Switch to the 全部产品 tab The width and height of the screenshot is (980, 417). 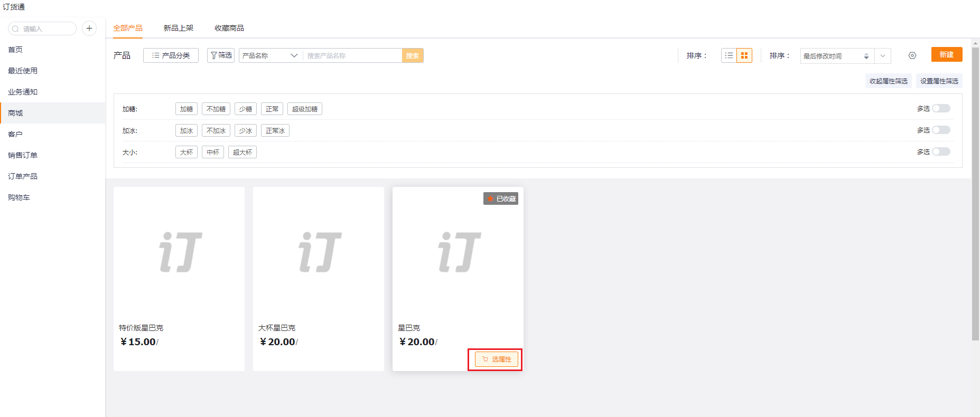[x=128, y=28]
